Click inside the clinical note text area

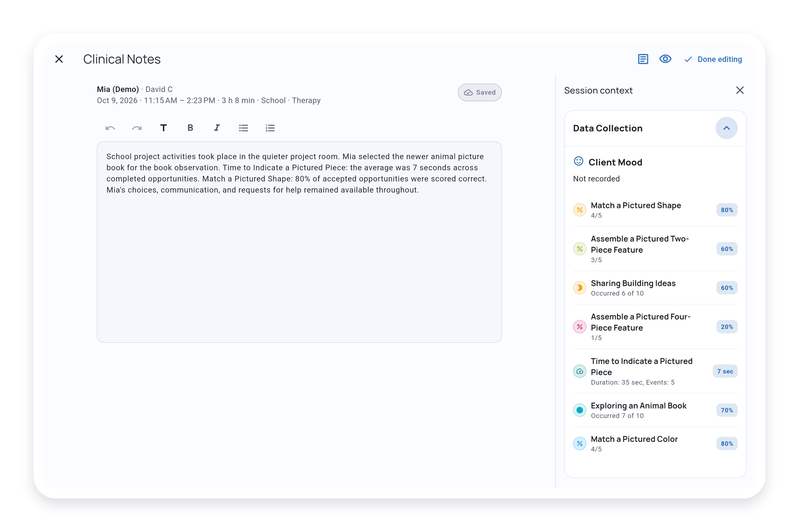coord(299,242)
